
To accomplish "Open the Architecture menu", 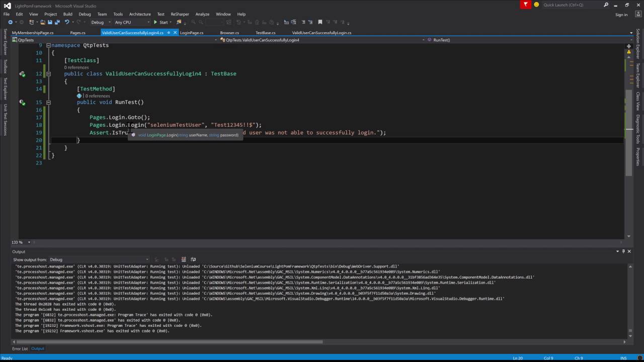I will 140,14.
